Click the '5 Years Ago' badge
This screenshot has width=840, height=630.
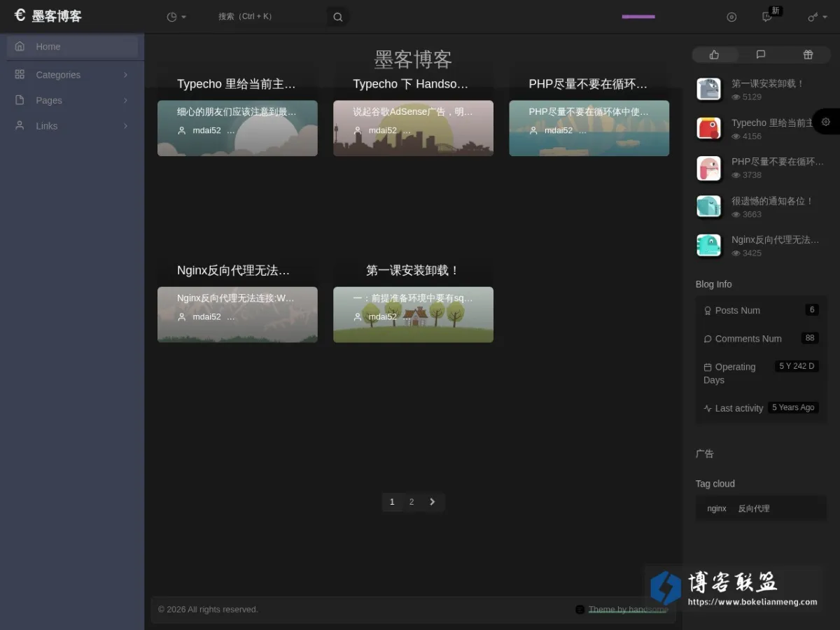(793, 407)
